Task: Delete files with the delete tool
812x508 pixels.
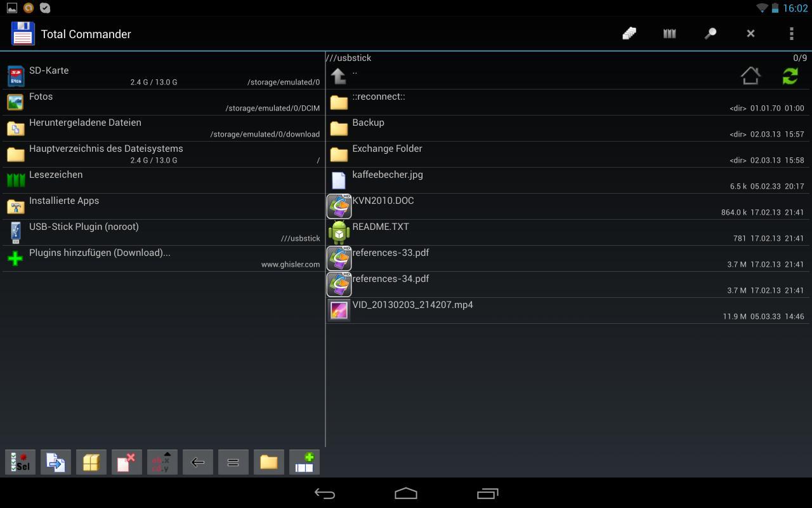Action: coord(126,462)
